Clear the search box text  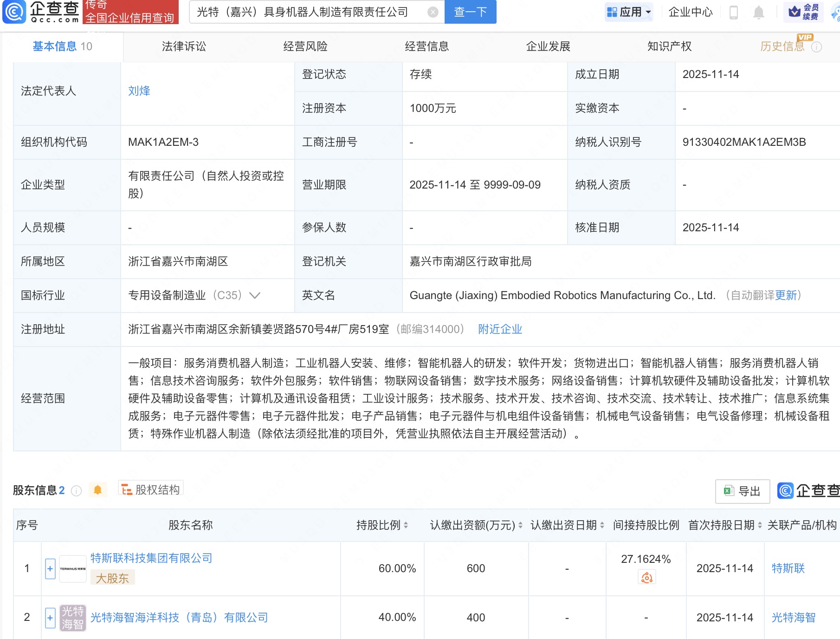coord(433,12)
